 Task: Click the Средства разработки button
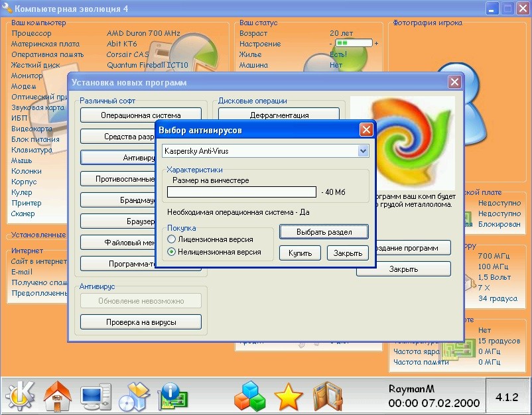pos(117,137)
